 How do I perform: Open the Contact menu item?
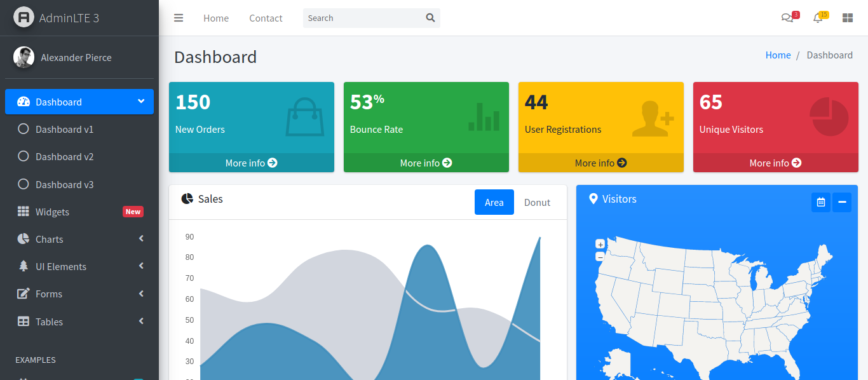(266, 18)
